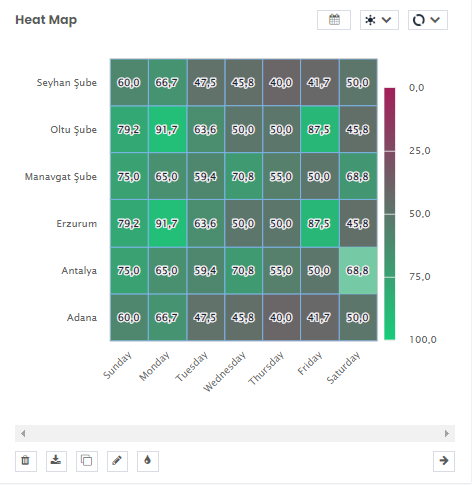The width and height of the screenshot is (472, 485).
Task: Click the horizontal scrollbar right arrow
Action: coord(447,433)
